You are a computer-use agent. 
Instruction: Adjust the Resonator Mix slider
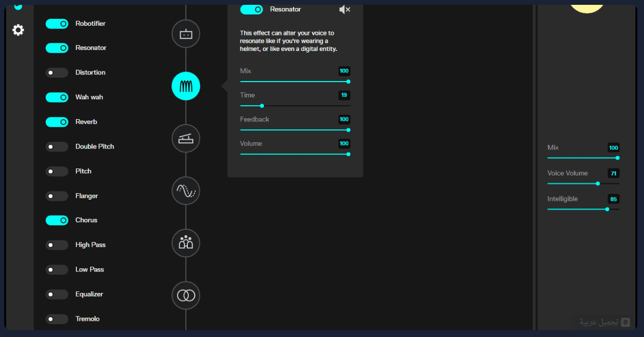tap(295, 82)
